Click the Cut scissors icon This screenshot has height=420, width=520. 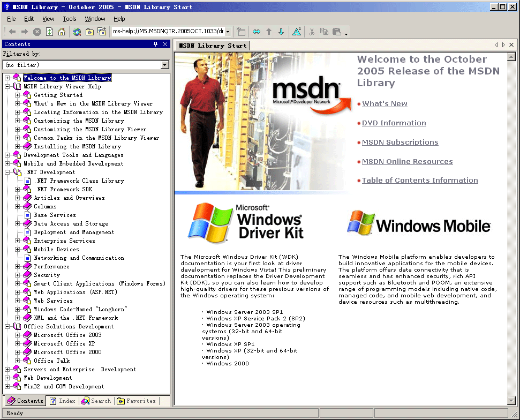pos(312,32)
